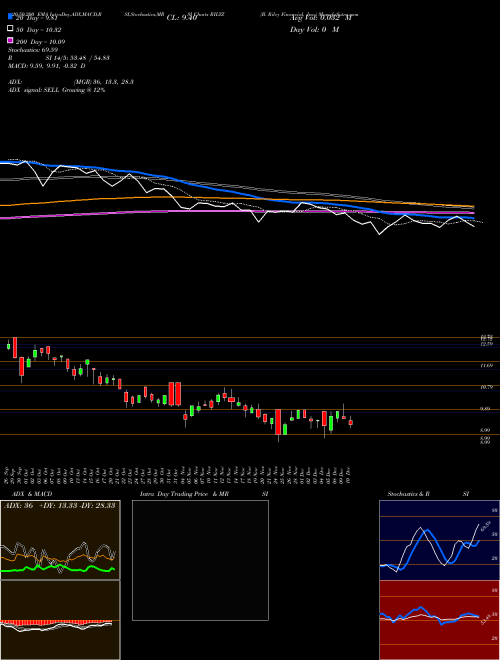Open the MACD histogram mini chart
Viewport: 500px width, 660px height.
(x=60, y=620)
